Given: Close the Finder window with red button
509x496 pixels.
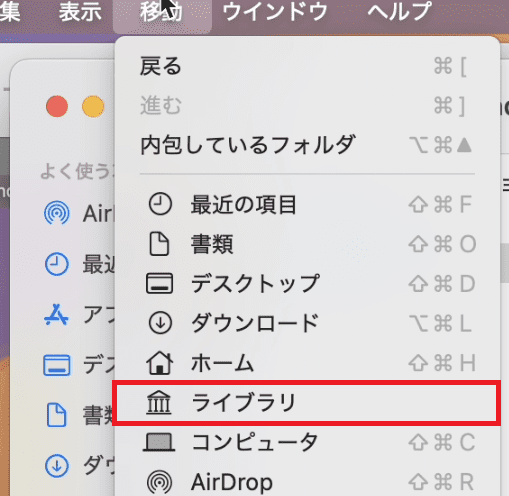Looking at the screenshot, I should click(x=57, y=106).
